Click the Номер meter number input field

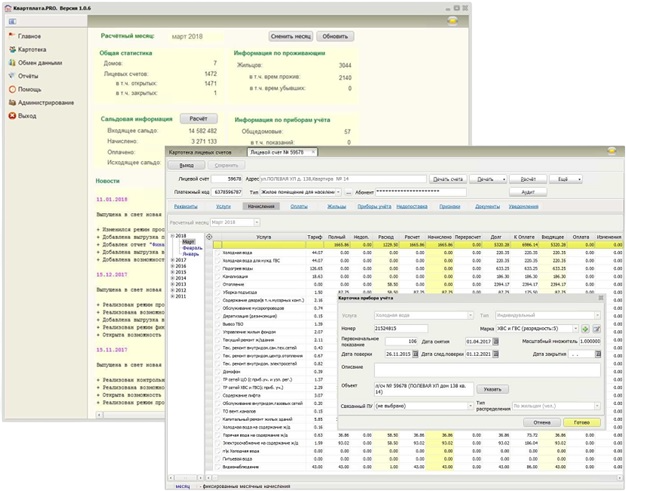point(401,328)
